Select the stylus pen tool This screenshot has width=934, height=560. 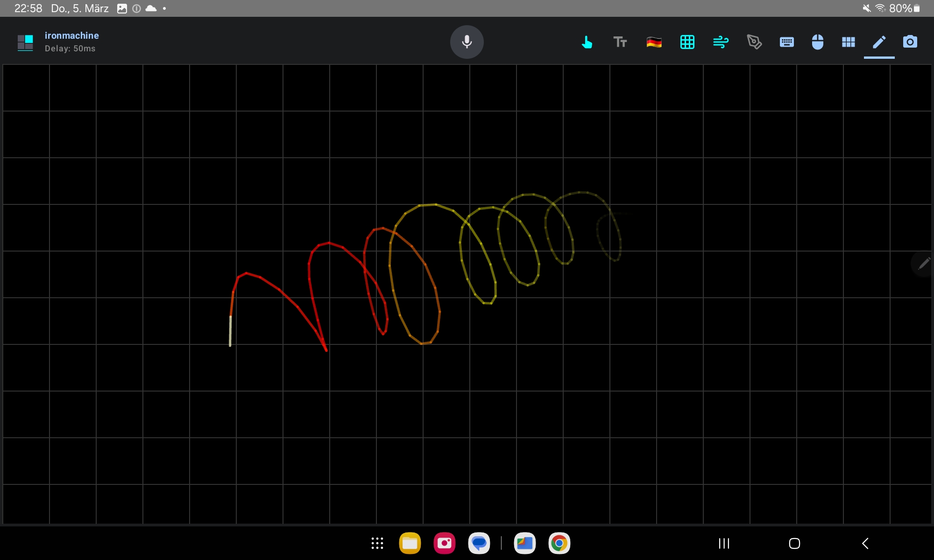[x=755, y=42]
